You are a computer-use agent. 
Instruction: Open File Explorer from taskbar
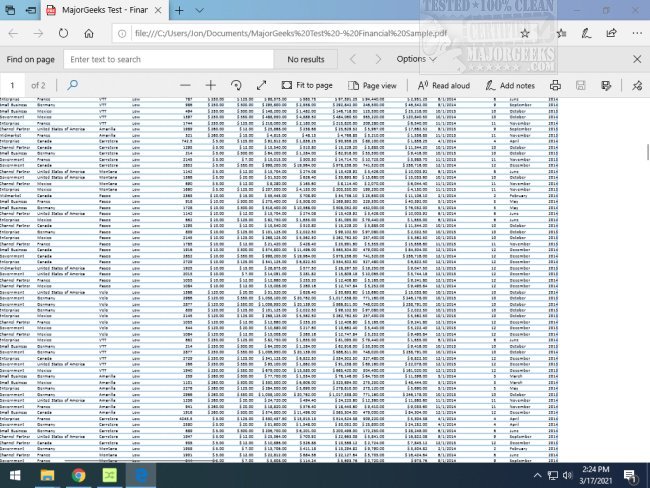tap(47, 475)
